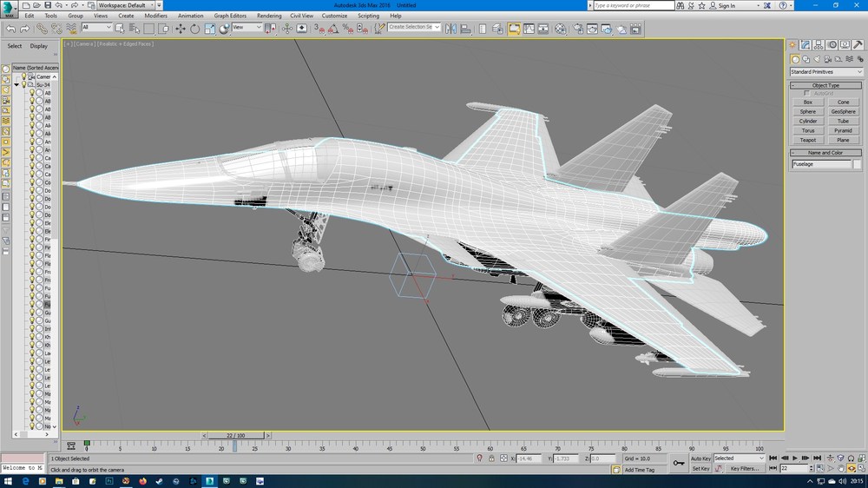Viewport: 868px width, 488px height.
Task: Click the Mirror tool icon
Action: 450,29
